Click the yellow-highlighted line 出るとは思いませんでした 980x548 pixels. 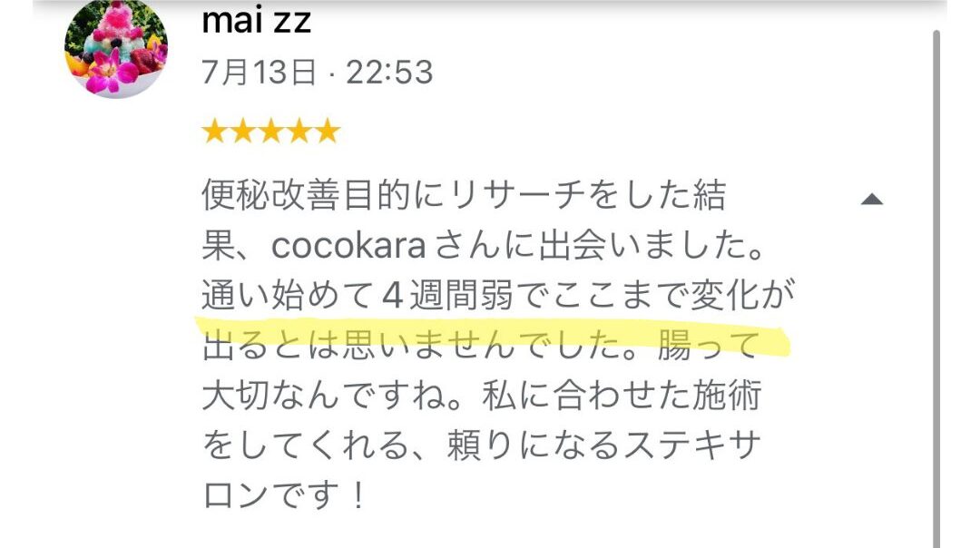[426, 344]
